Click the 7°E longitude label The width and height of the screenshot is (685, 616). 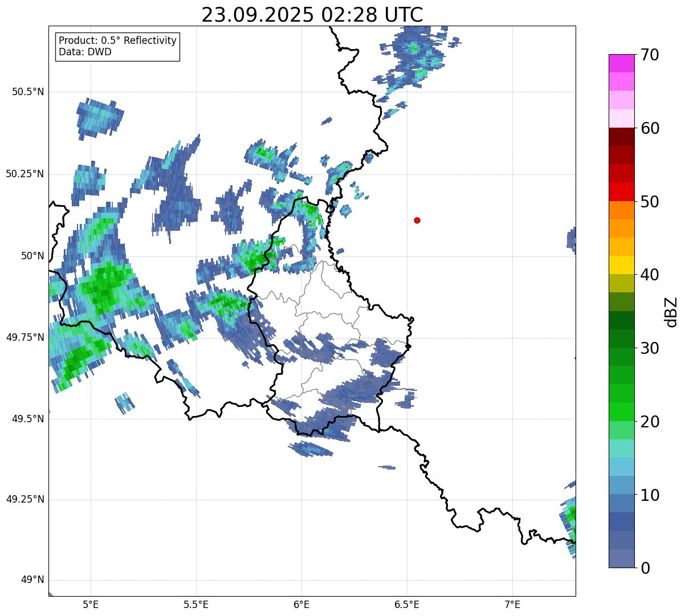point(512,604)
